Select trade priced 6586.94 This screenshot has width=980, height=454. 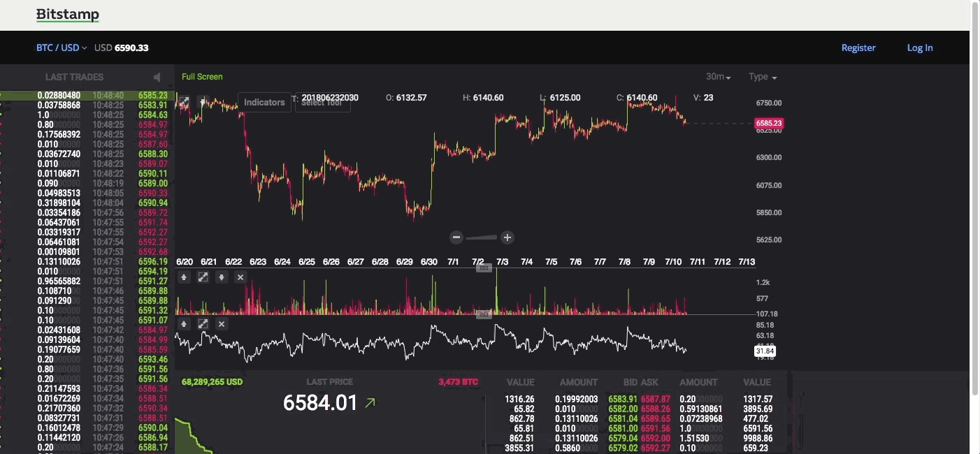click(87, 438)
